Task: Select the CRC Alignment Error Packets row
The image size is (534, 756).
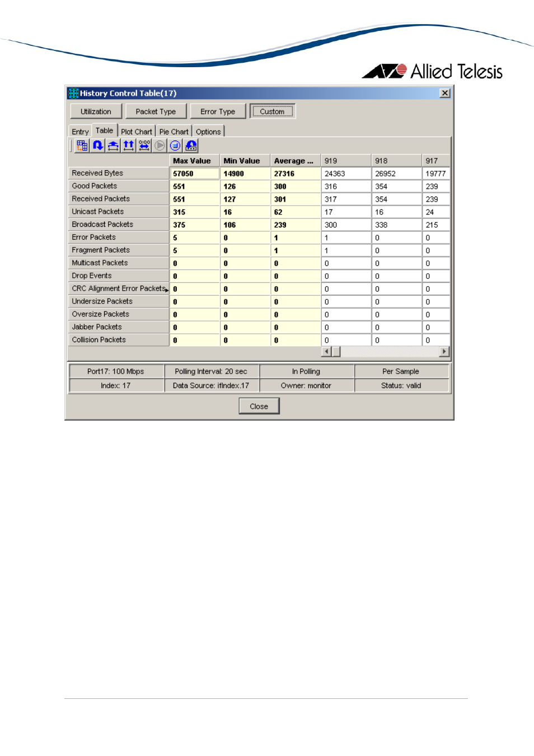Action: (x=119, y=288)
